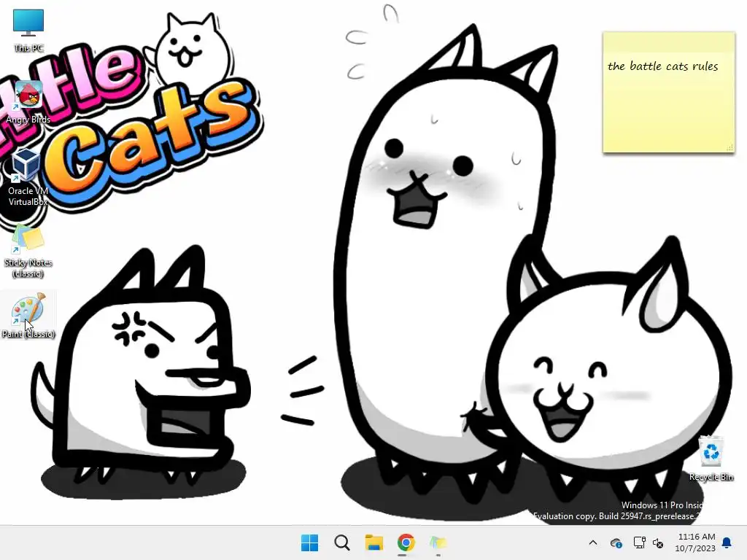Click the sticky note resize grip
The width and height of the screenshot is (747, 560).
[x=729, y=147]
